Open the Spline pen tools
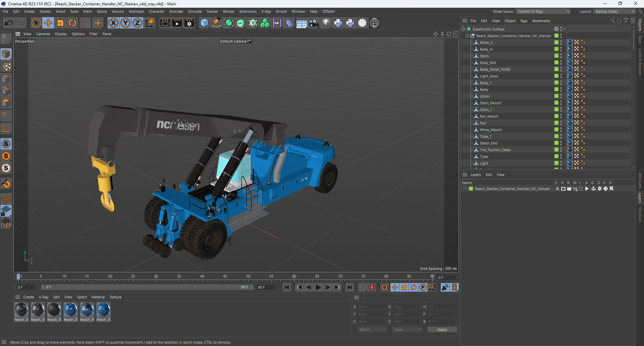Image resolution: width=644 pixels, height=346 pixels. pos(217,23)
